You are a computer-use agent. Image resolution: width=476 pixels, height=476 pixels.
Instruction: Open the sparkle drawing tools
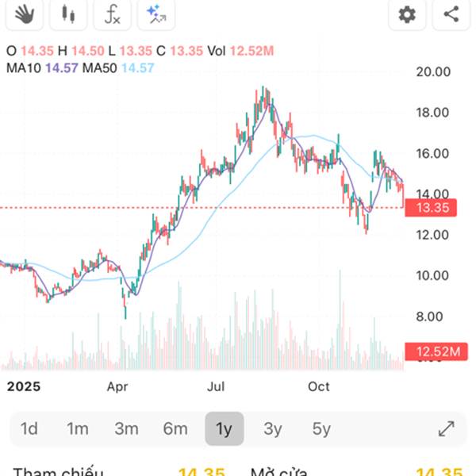[x=155, y=13]
